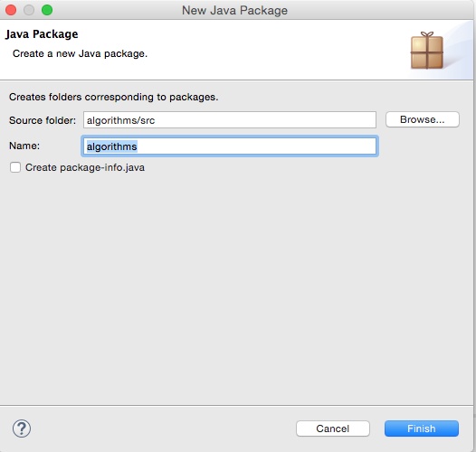Viewport: 476px width, 452px height.
Task: Click the Create a new Java package description
Action: click(80, 53)
